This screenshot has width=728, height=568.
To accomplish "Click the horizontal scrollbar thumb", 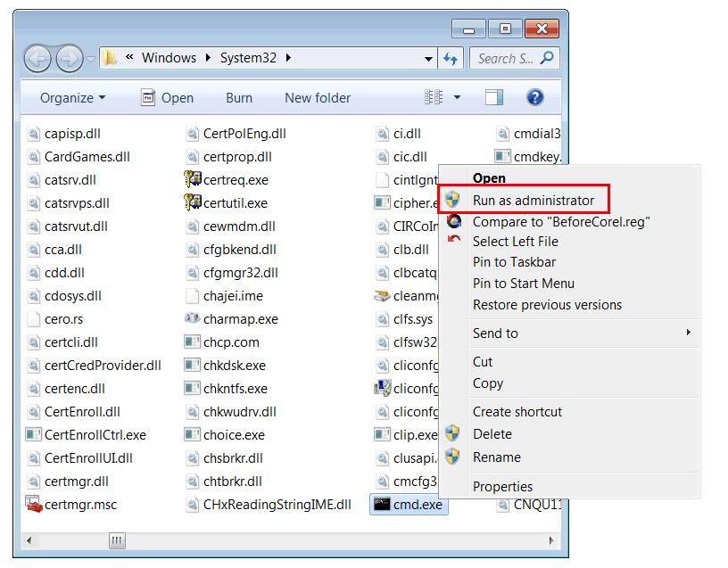I will 117,540.
